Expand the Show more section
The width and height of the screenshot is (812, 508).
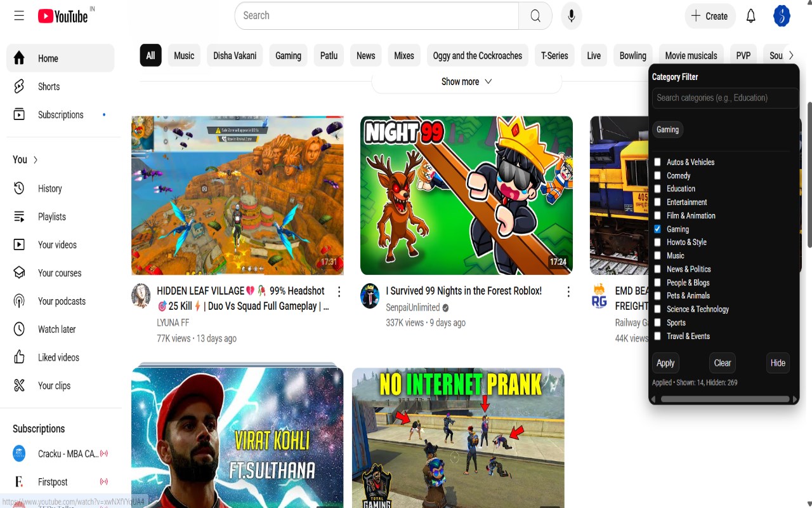click(467, 82)
